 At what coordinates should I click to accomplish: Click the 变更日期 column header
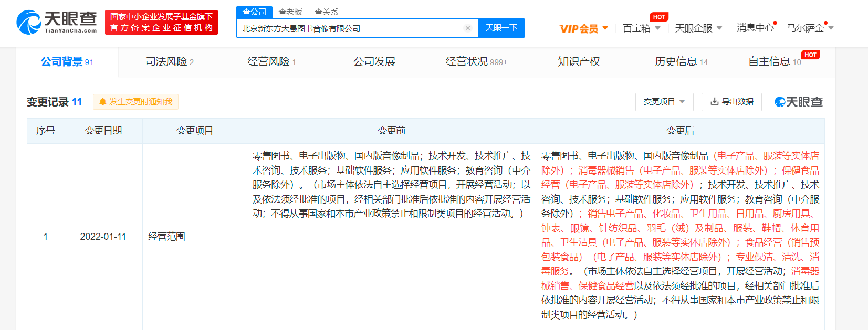click(x=103, y=131)
